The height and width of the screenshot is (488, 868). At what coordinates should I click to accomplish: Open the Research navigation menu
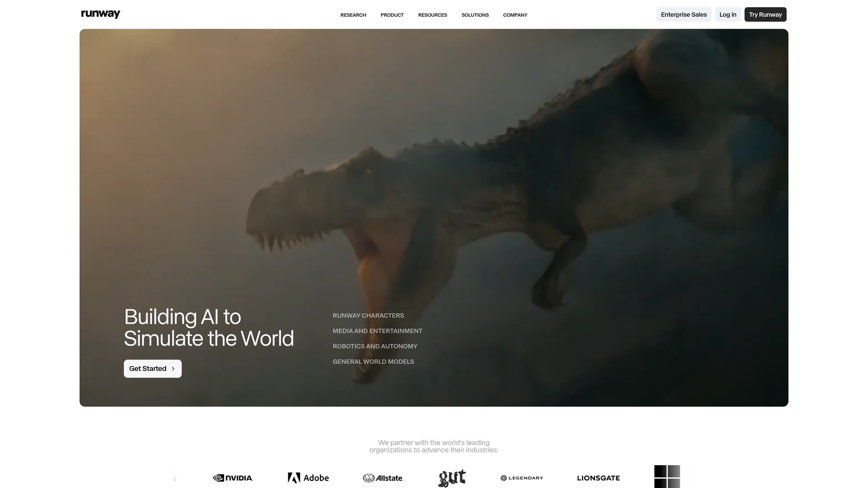353,15
